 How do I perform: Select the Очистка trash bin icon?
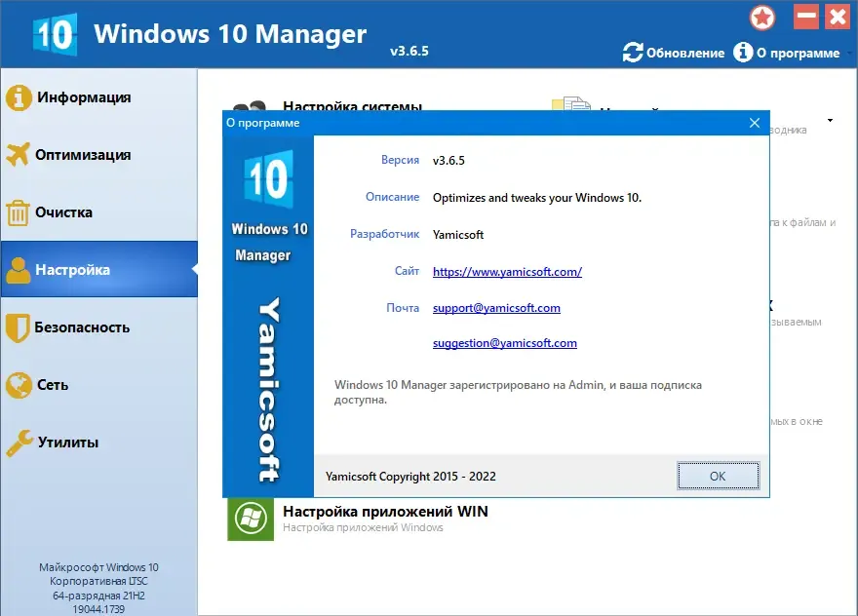tap(18, 212)
